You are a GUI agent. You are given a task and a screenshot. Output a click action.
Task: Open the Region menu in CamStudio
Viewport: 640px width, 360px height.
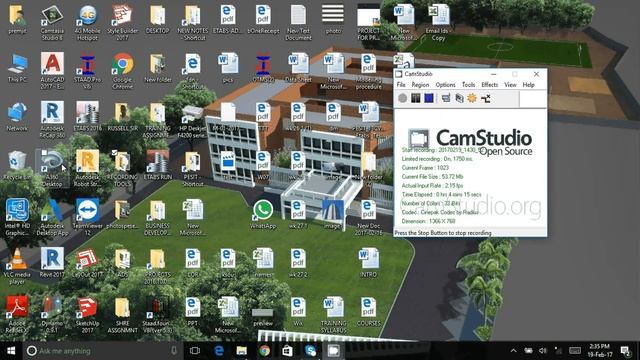(420, 84)
